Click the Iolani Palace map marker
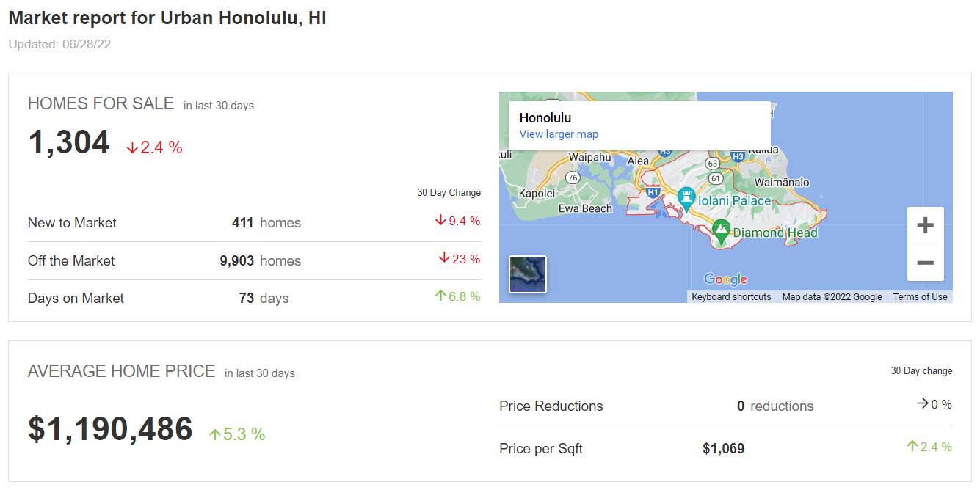Image resolution: width=980 pixels, height=490 pixels. tap(686, 197)
